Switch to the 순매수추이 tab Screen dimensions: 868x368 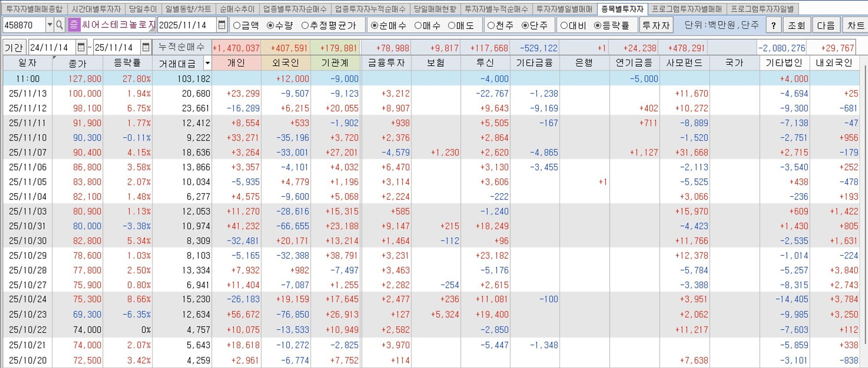pos(237,9)
